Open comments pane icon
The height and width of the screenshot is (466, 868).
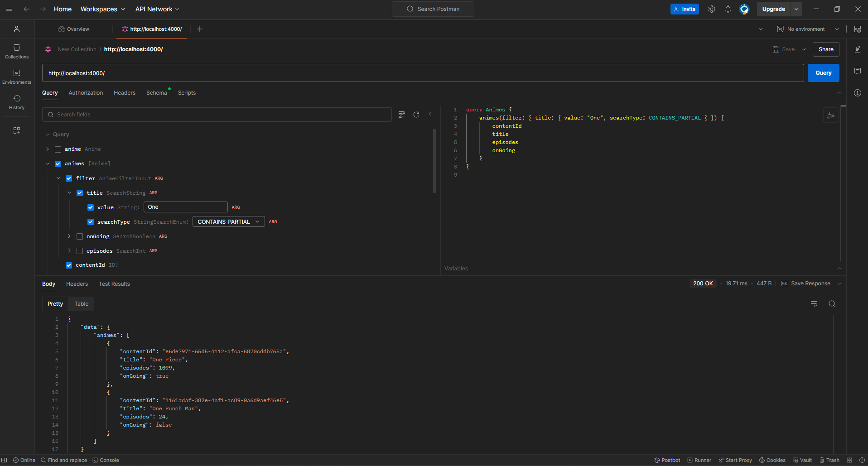coord(858,71)
